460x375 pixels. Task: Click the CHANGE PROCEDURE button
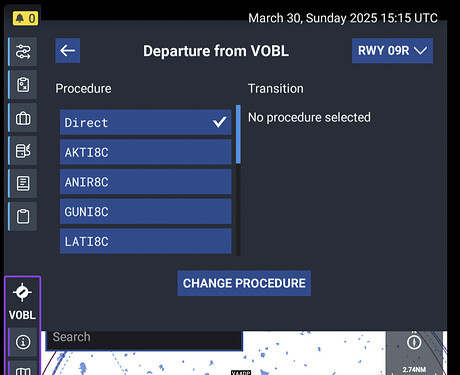coord(244,283)
